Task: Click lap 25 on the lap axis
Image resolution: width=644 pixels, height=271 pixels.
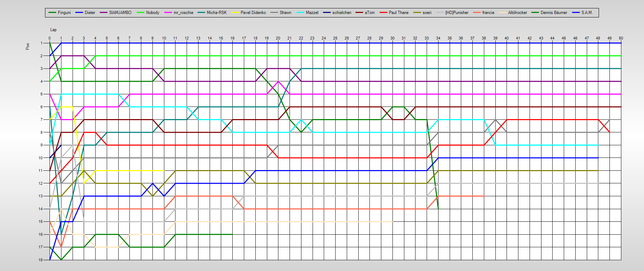Action: 335,38
